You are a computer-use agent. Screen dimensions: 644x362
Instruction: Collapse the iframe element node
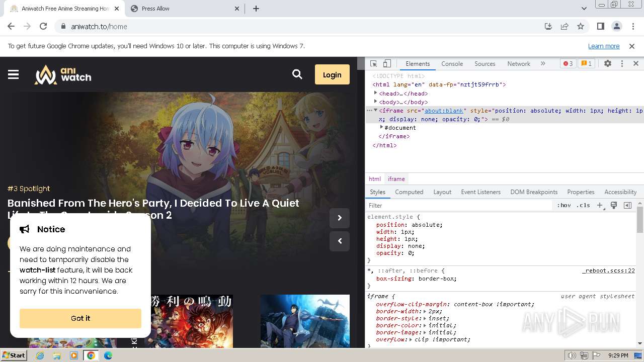click(x=375, y=110)
